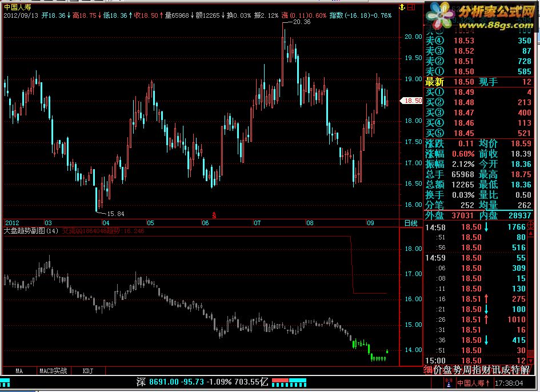Select the 财 tab under the tick list
The width and height of the screenshot is (540, 392).
tap(486, 370)
